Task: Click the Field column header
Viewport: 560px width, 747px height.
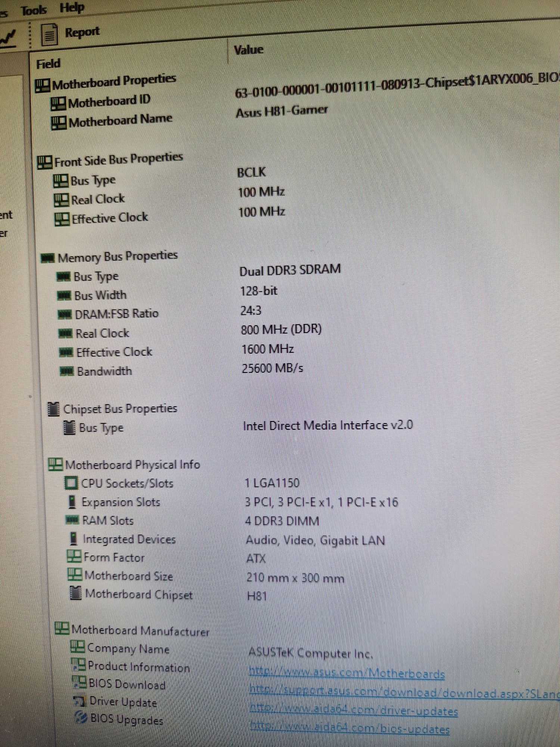Action: pos(48,64)
